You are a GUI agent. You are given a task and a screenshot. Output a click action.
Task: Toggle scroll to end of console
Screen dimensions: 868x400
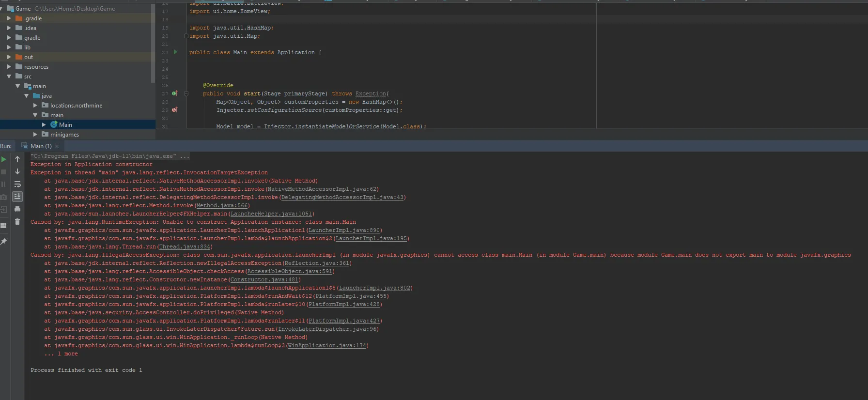pyautogui.click(x=17, y=197)
